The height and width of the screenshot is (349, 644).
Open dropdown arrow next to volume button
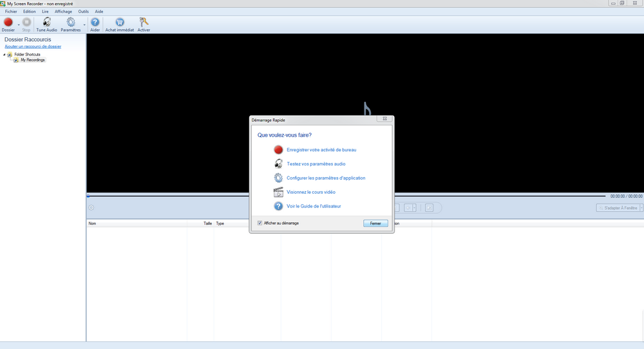pos(414,208)
